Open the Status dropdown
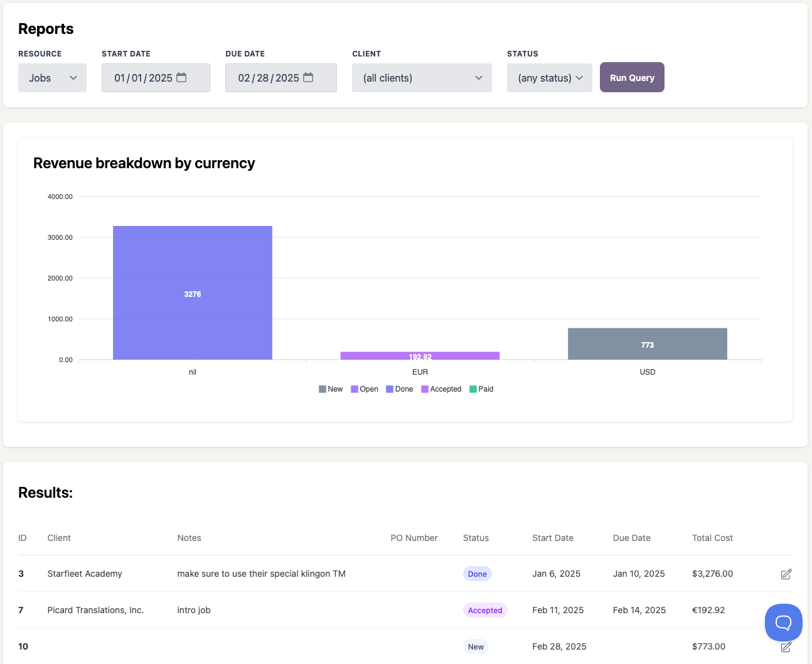Viewport: 812px width, 664px height. tap(549, 77)
